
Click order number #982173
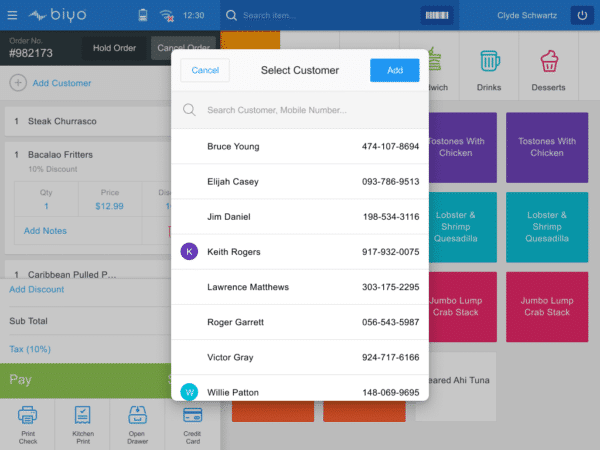click(x=31, y=53)
